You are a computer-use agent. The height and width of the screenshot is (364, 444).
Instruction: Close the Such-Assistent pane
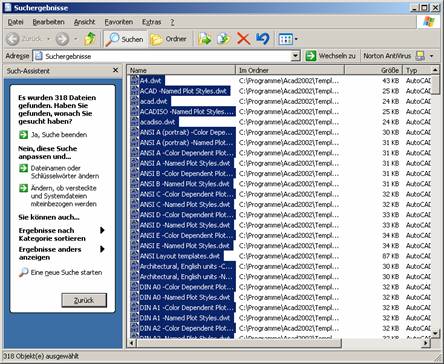click(x=115, y=70)
